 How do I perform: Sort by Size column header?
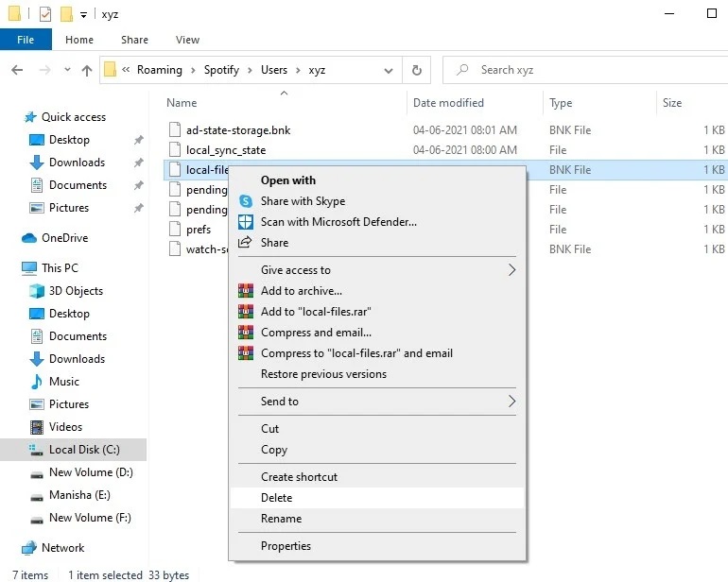pyautogui.click(x=672, y=103)
